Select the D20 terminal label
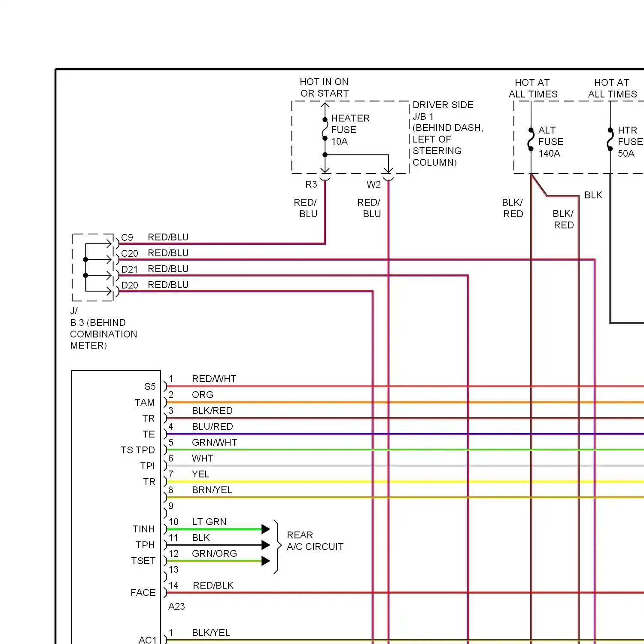The image size is (644, 644). (x=130, y=285)
